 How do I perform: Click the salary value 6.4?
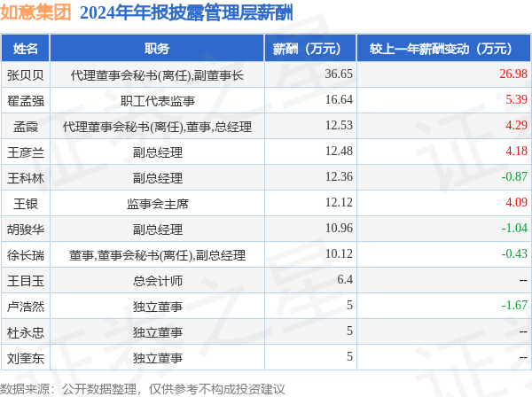[345, 280]
